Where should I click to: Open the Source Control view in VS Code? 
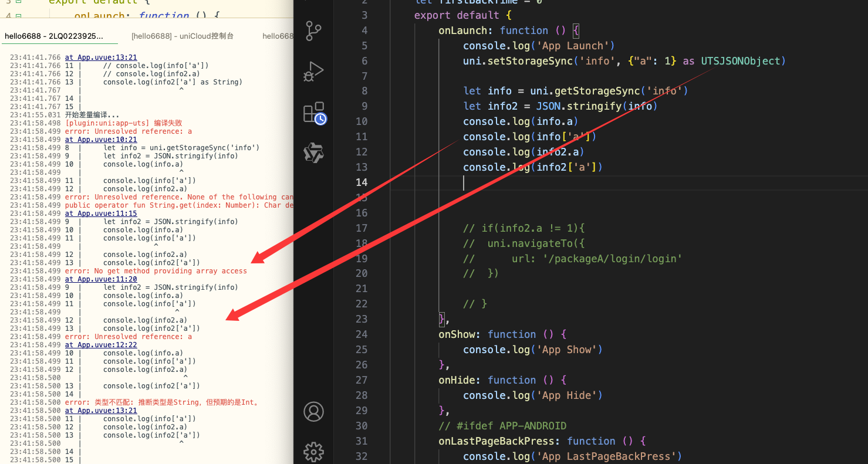313,31
